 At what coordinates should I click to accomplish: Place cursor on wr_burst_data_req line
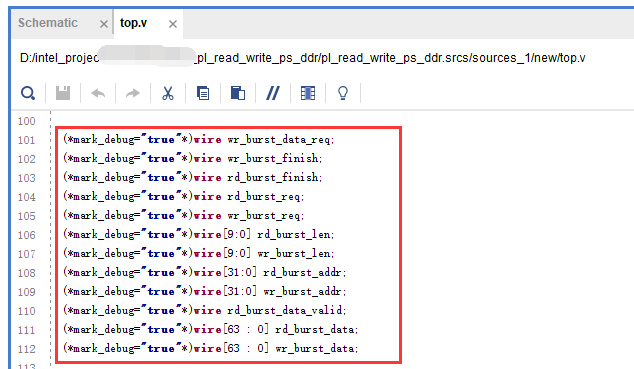199,139
